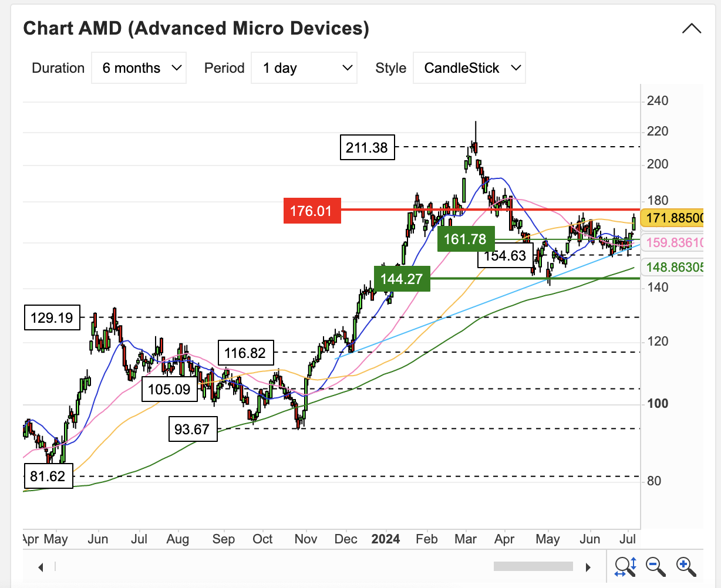Click the scroll right arrow below chart

(588, 567)
